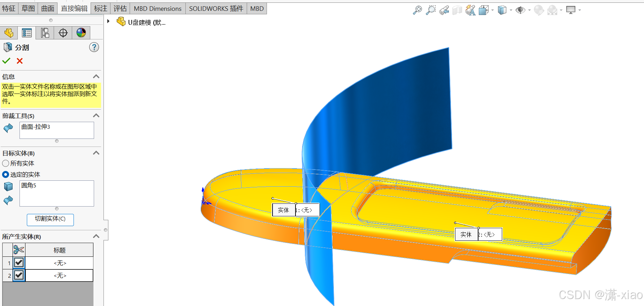Viewport: 644px width, 306px height.
Task: Click the scissors icon in table header
Action: pyautogui.click(x=19, y=249)
